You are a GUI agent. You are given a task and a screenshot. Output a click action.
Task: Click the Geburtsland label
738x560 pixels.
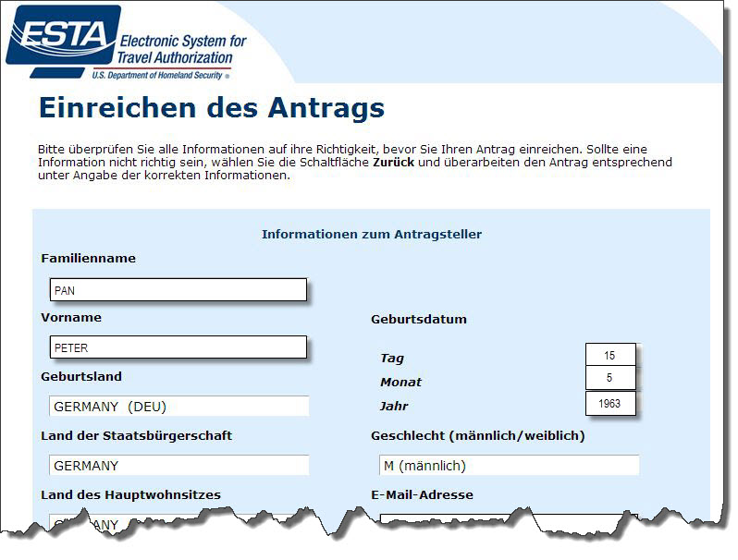tap(81, 377)
